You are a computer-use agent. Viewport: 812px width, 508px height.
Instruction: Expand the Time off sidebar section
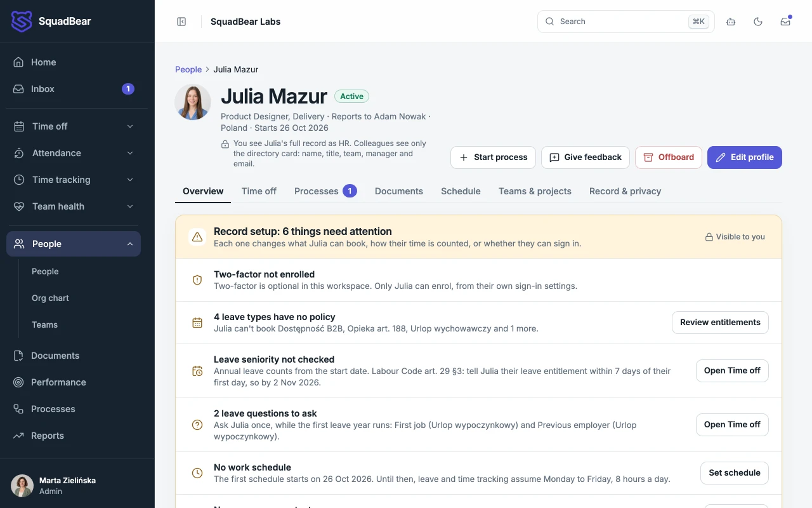point(74,126)
